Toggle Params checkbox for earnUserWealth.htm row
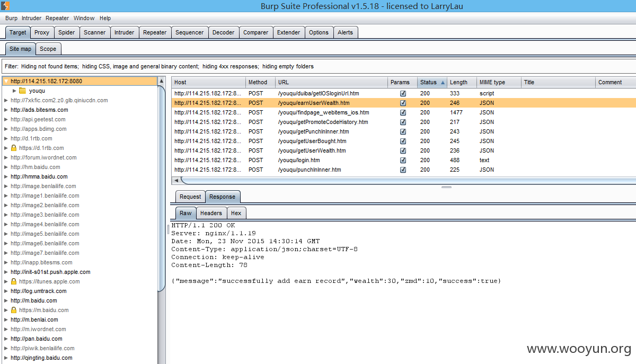The width and height of the screenshot is (636, 364). tap(403, 103)
